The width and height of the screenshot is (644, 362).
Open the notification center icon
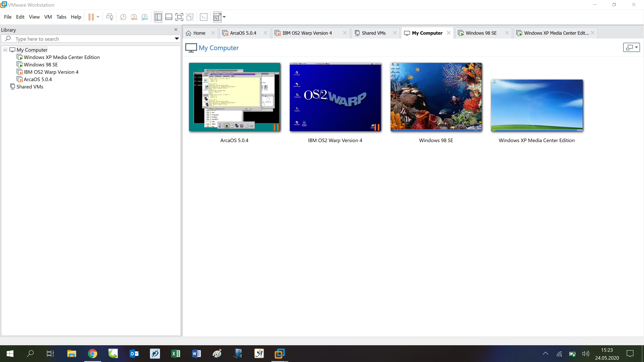pos(630,353)
